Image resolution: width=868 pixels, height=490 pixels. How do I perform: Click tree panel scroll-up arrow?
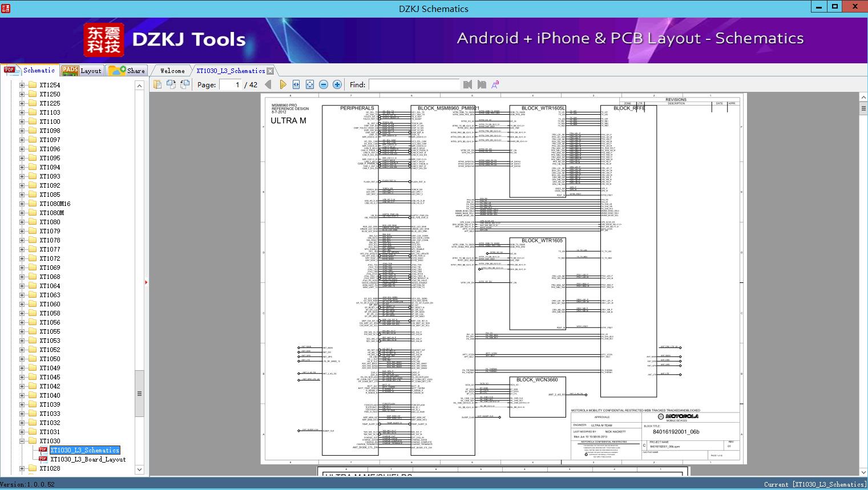(139, 86)
